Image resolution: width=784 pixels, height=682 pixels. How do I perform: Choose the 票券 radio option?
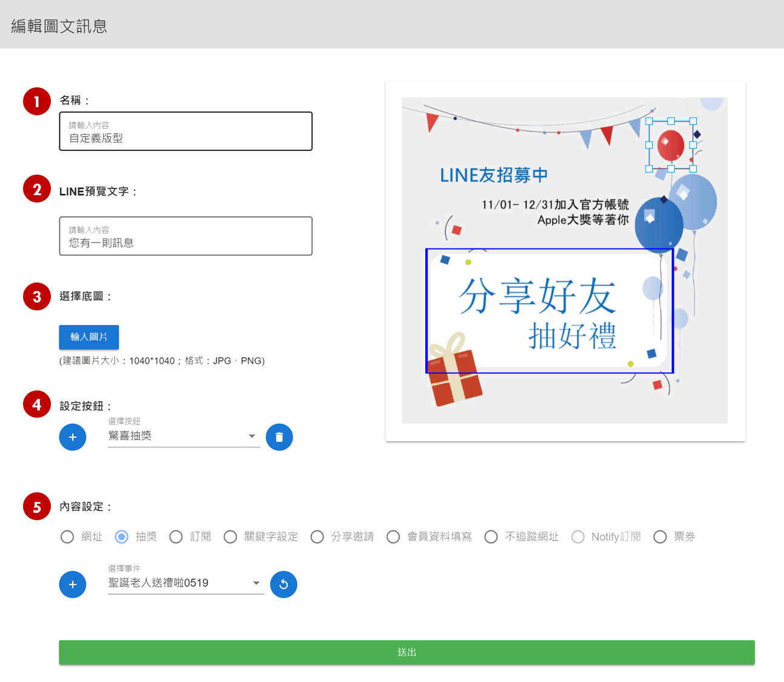point(660,537)
